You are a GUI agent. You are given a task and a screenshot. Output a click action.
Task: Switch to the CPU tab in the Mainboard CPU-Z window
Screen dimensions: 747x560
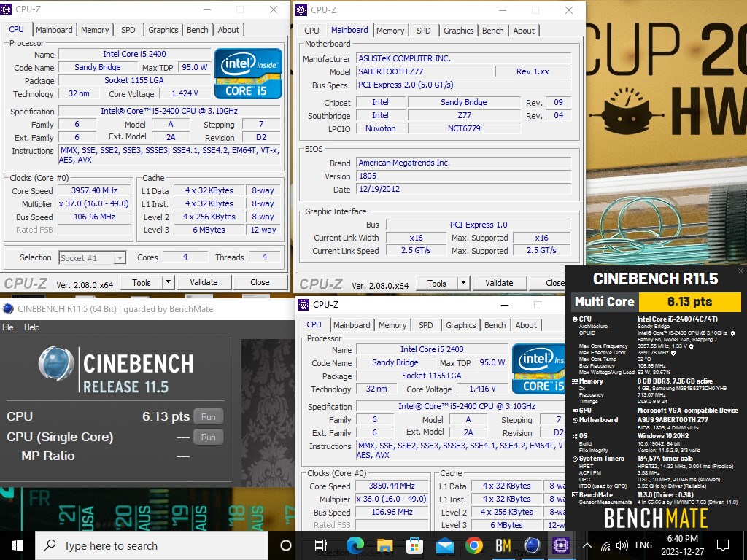(x=311, y=30)
